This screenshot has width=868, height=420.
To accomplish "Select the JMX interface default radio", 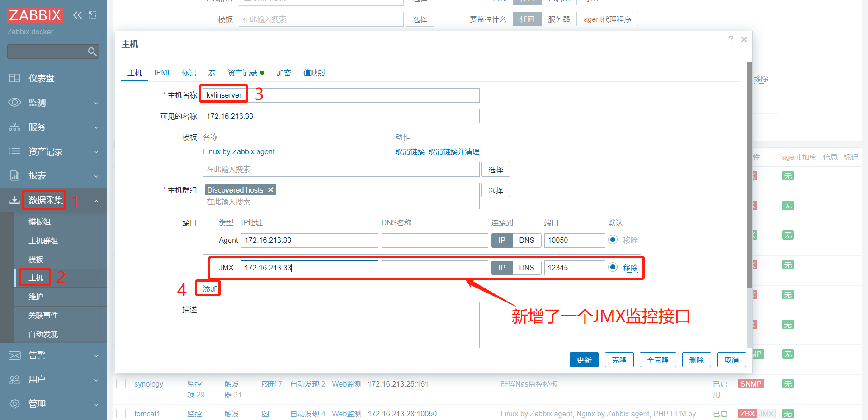I will click(613, 267).
